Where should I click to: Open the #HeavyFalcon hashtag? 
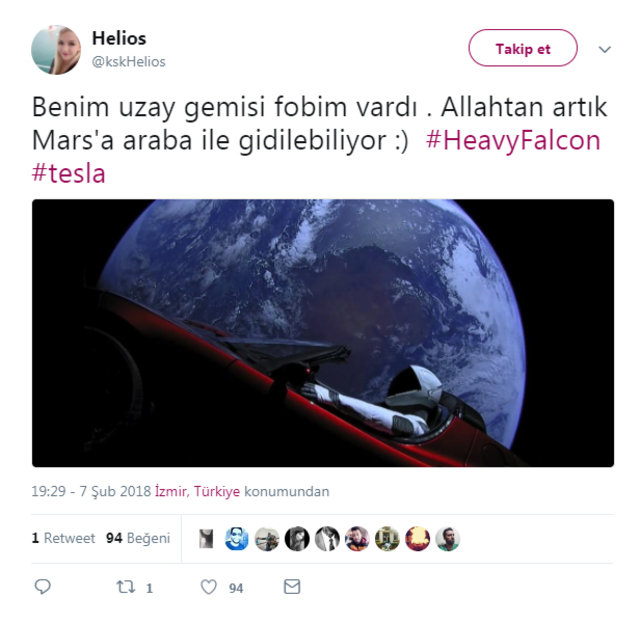tap(513, 140)
